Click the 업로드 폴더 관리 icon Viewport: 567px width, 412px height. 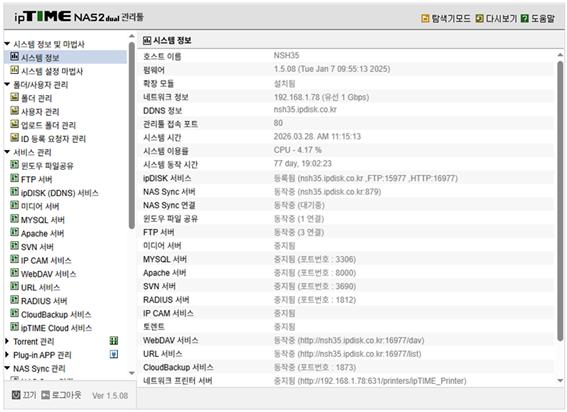coord(14,124)
